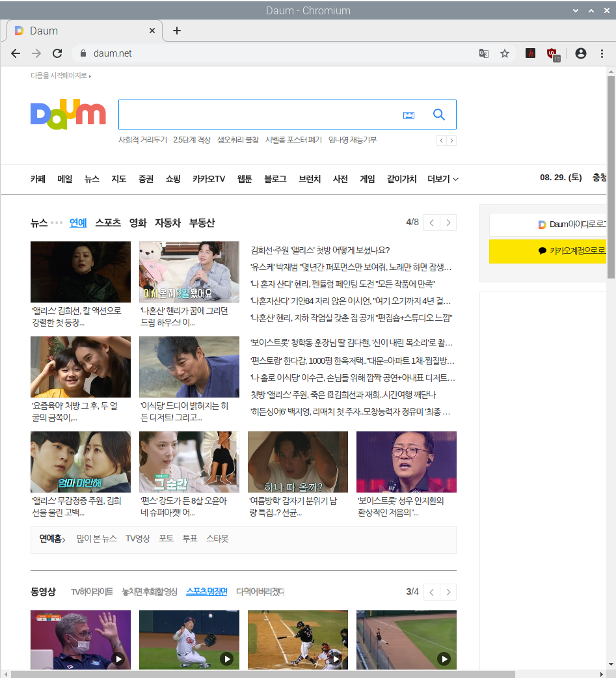This screenshot has height=678, width=616.
Task: Click the Daum logo
Action: tap(68, 114)
